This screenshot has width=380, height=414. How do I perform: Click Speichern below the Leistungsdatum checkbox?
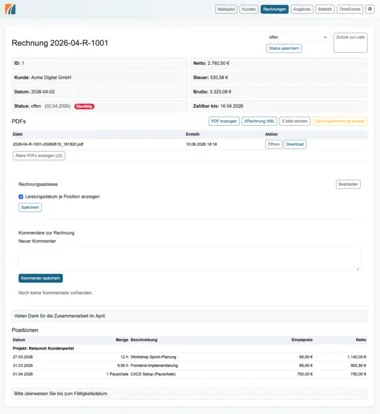coord(30,207)
